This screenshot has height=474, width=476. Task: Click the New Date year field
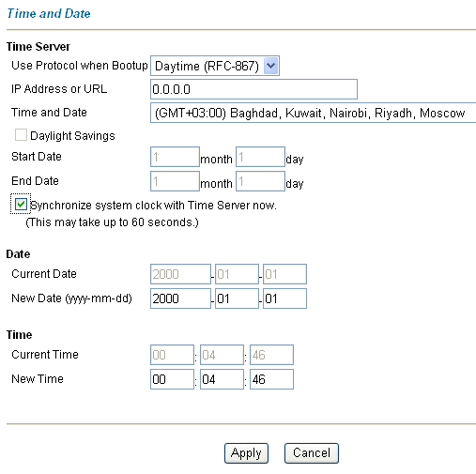point(180,298)
